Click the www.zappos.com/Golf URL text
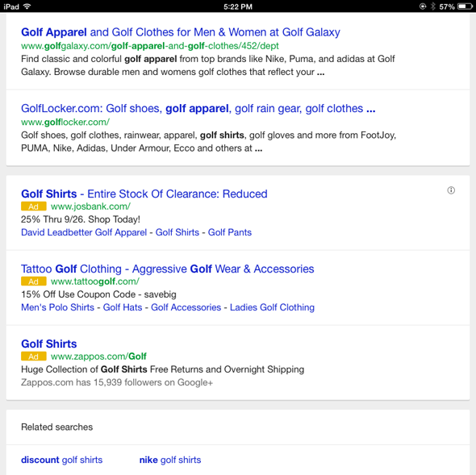This screenshot has height=475, width=476. tap(98, 356)
